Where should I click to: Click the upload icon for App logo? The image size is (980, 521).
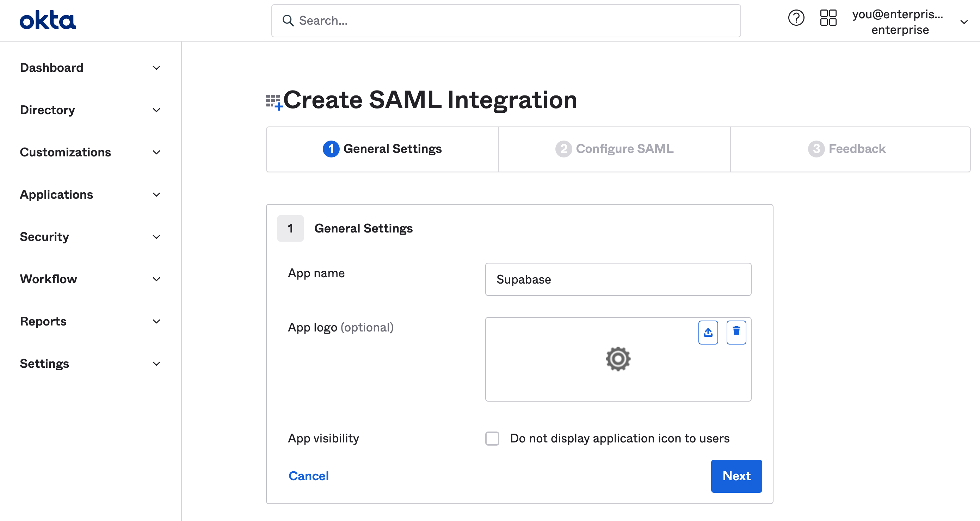(x=708, y=332)
